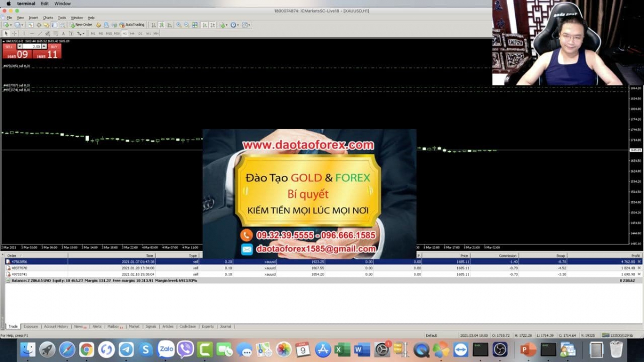Image resolution: width=644 pixels, height=362 pixels.
Task: Click the lot volume input field
Action: tap(32, 46)
